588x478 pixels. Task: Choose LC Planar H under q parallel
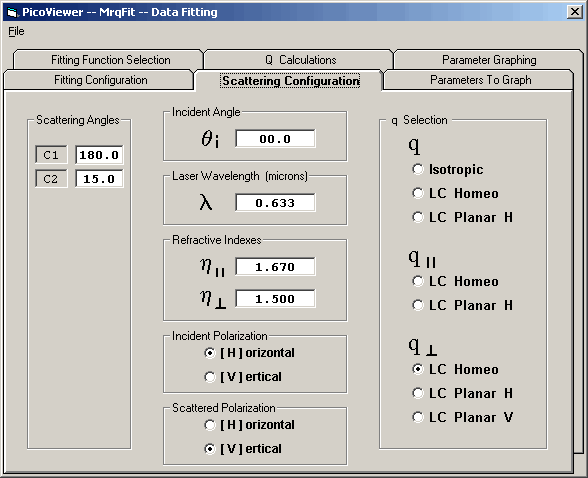point(462,305)
